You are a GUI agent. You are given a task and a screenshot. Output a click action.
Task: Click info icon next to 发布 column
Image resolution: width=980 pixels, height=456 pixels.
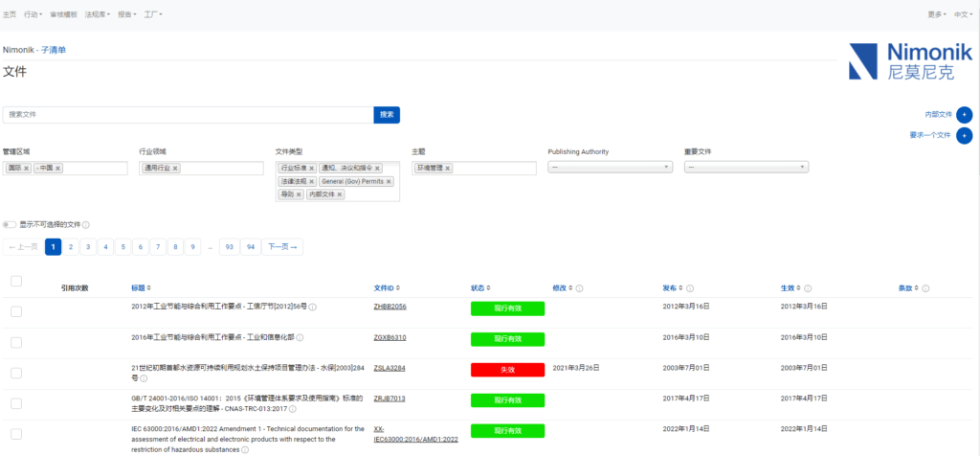(689, 288)
